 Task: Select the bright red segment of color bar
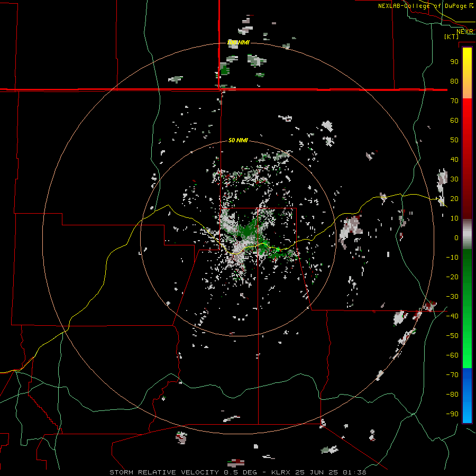467,122
